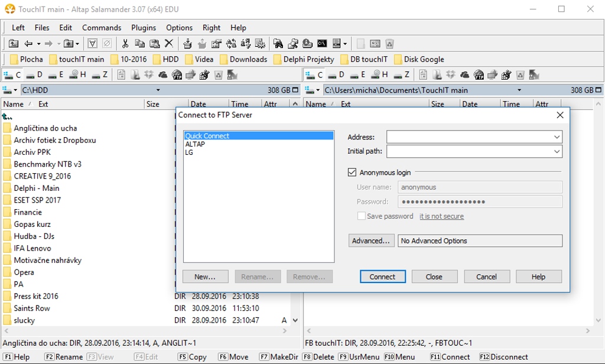605x364 pixels.
Task: Open the left panel C:\HDD path dropdown
Action: [158, 90]
